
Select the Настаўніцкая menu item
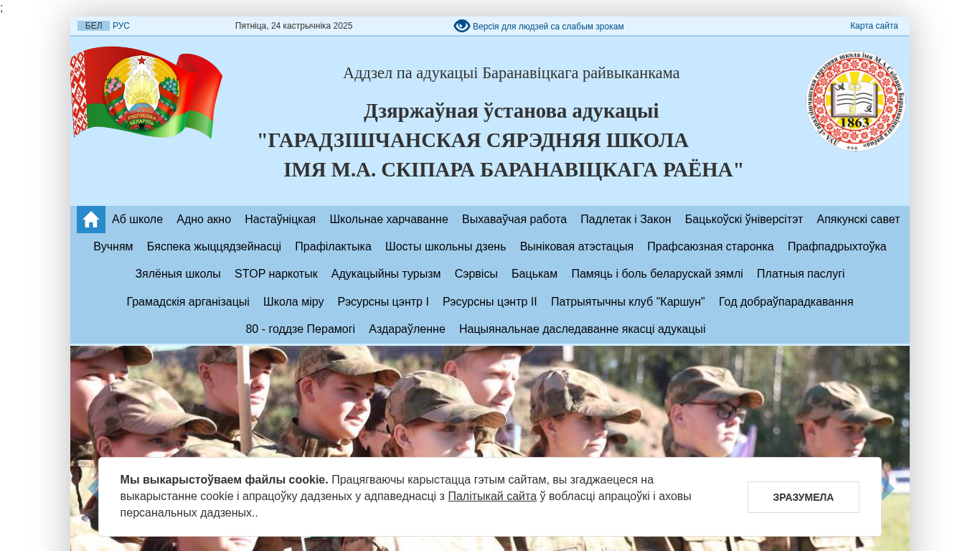click(280, 220)
